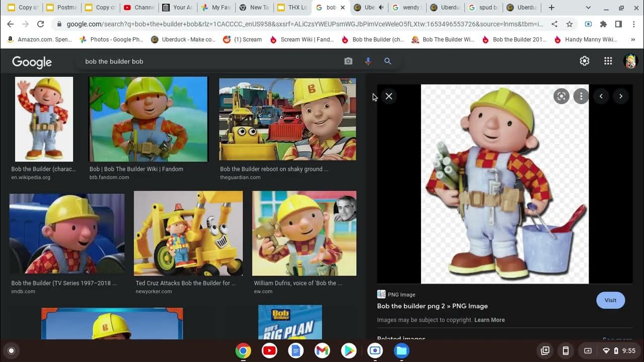This screenshot has height=362, width=644.
Task: Open the Visit button for image
Action: tap(610, 300)
